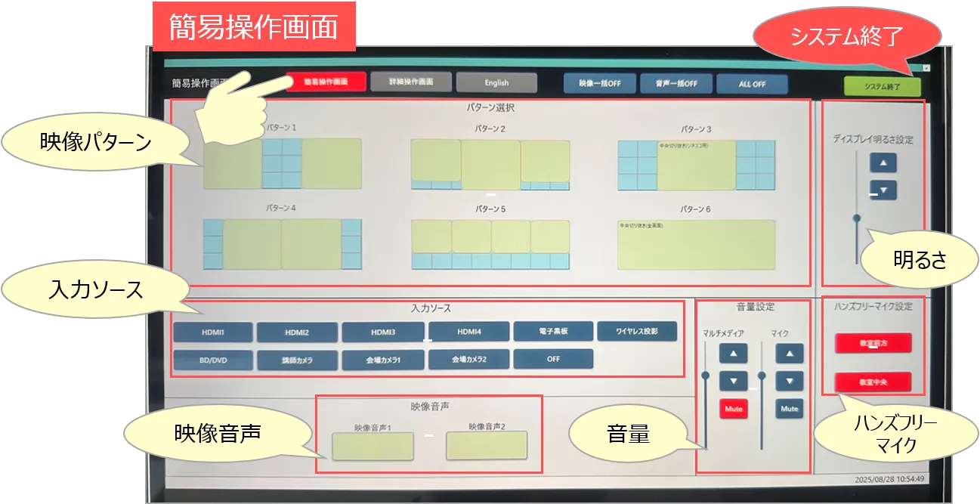Toggle the red multimedia Mute button
980x504 pixels.
coord(733,409)
